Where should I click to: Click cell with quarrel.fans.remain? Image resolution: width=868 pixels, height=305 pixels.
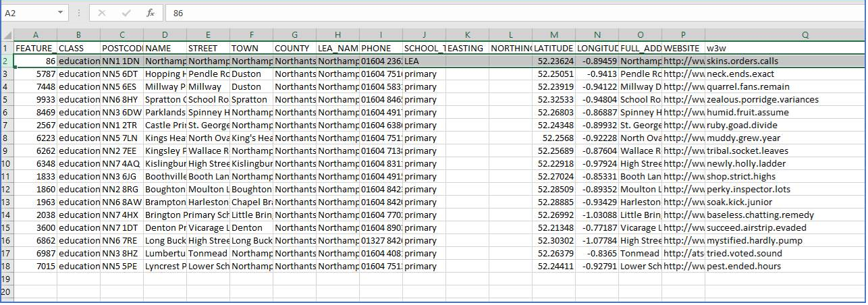tap(786, 86)
